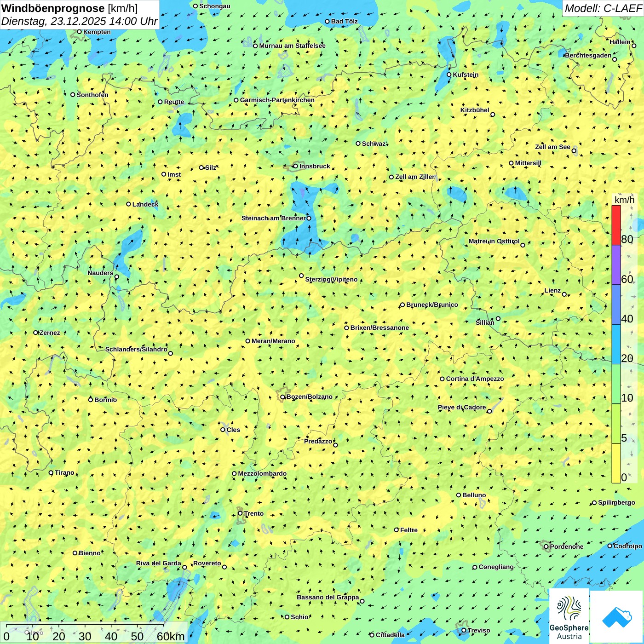Click the 'Zernez' label

(x=50, y=333)
